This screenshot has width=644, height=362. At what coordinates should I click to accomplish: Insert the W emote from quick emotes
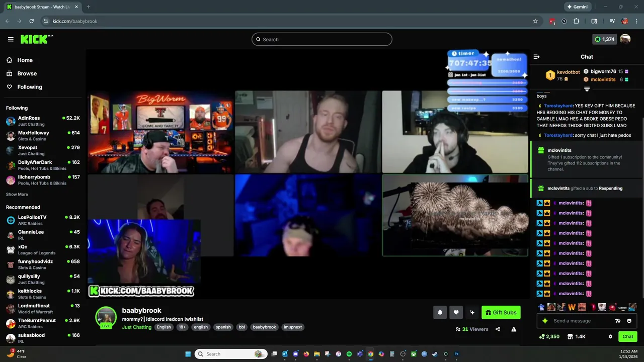[x=572, y=307]
